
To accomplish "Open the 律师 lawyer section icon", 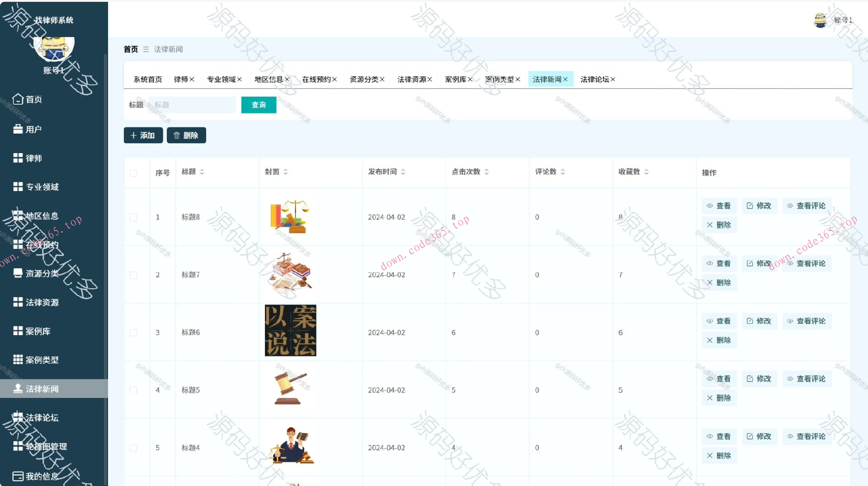I will [17, 158].
